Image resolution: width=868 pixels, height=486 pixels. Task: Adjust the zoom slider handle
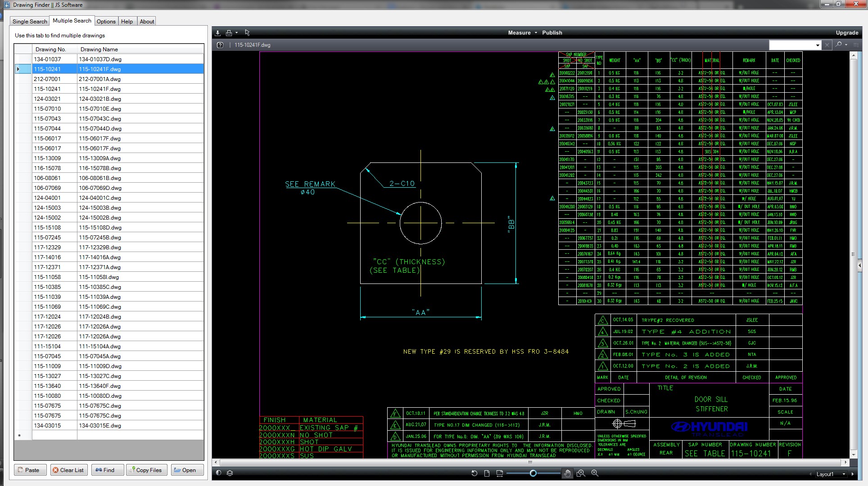point(533,473)
